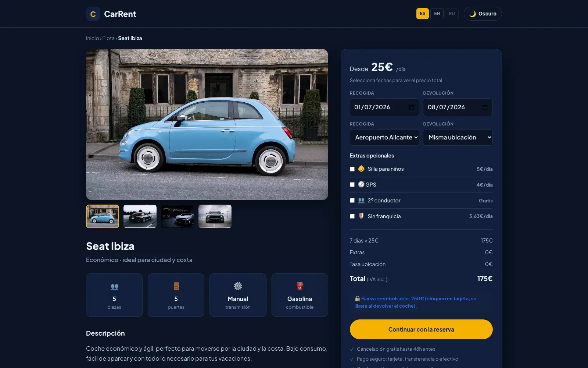Switch language to RU
This screenshot has width=588, height=368.
coord(452,14)
